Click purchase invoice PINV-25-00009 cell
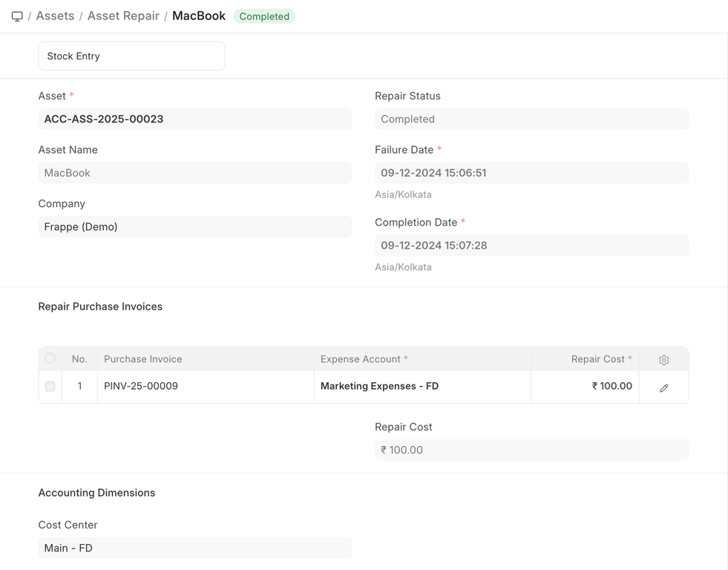 (x=206, y=387)
